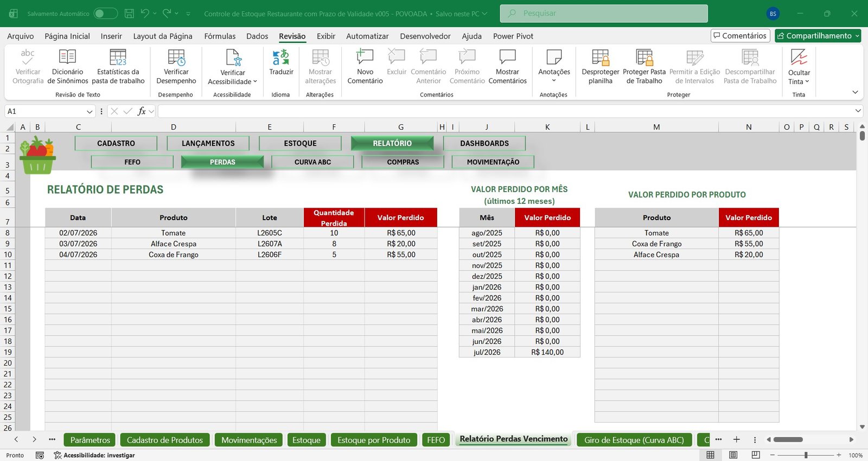Click Desproteger planilha
Viewport: 868px width, 461px height.
tap(600, 66)
